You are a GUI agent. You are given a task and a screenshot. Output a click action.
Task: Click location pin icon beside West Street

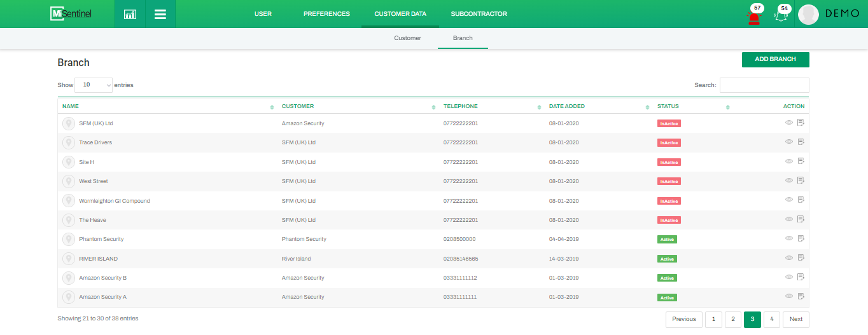[69, 181]
